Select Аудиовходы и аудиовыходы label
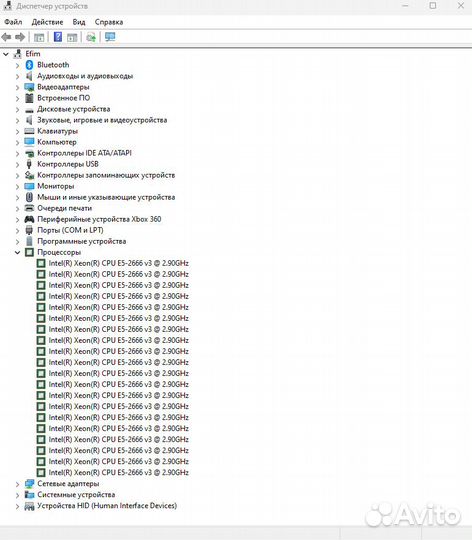 pos(85,76)
